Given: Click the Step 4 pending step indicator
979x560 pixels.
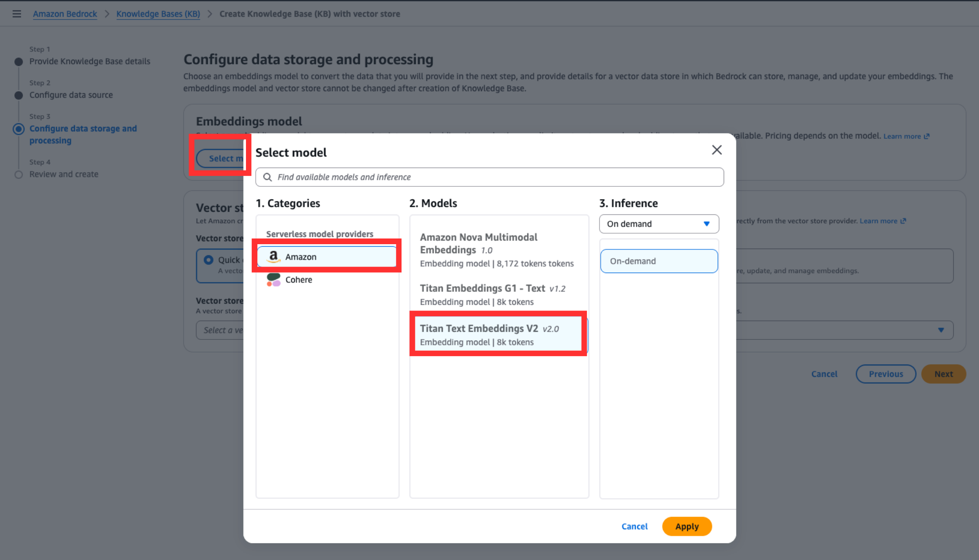Looking at the screenshot, I should 19,175.
